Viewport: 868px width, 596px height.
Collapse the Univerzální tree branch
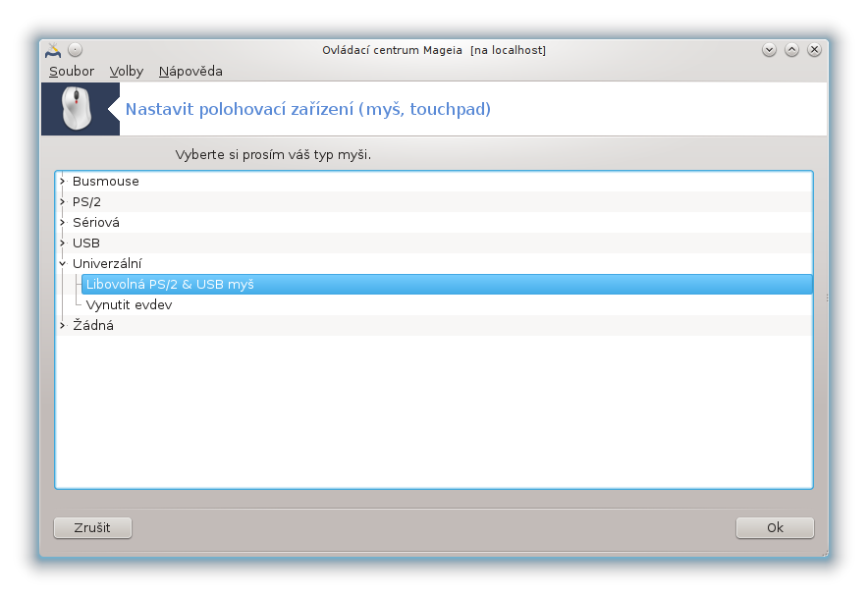click(x=63, y=263)
